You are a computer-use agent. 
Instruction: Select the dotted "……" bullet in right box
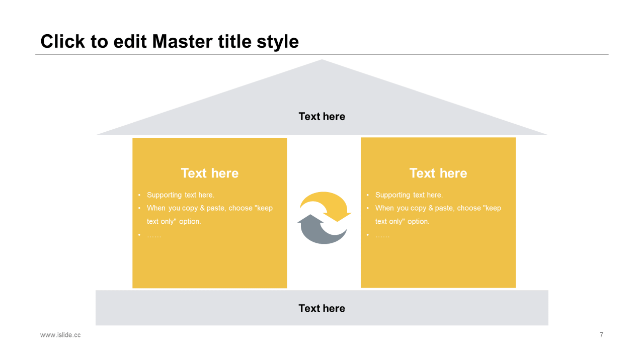(383, 235)
